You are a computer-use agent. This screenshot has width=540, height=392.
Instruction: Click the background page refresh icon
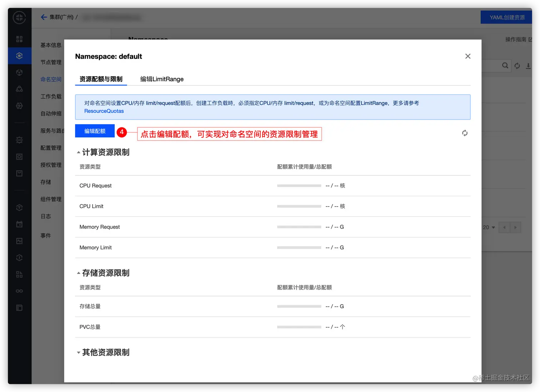[517, 66]
